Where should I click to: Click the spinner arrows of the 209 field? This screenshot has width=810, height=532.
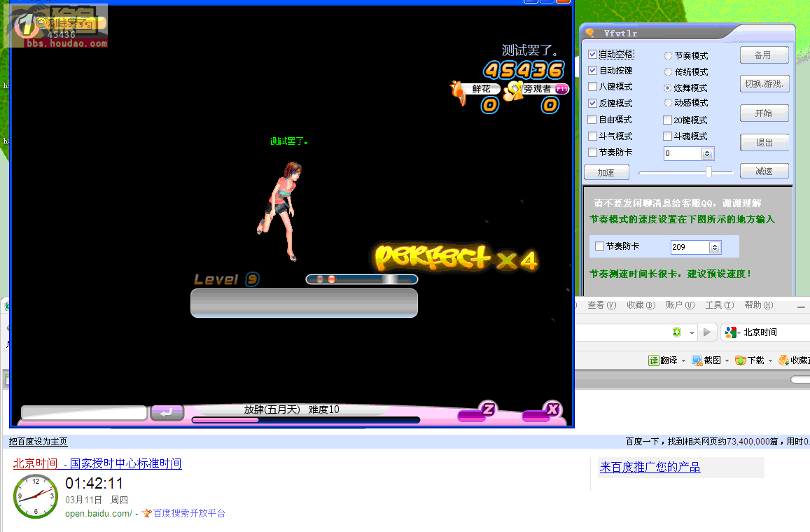(715, 247)
